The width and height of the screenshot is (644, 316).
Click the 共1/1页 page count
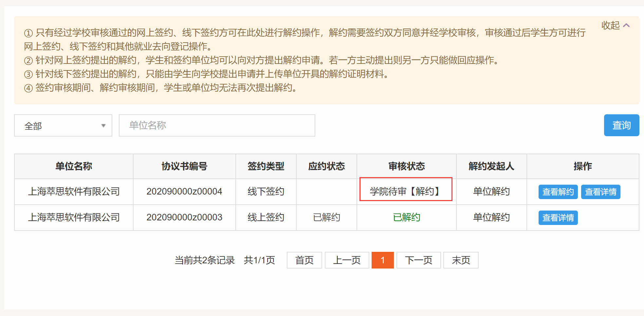(259, 260)
